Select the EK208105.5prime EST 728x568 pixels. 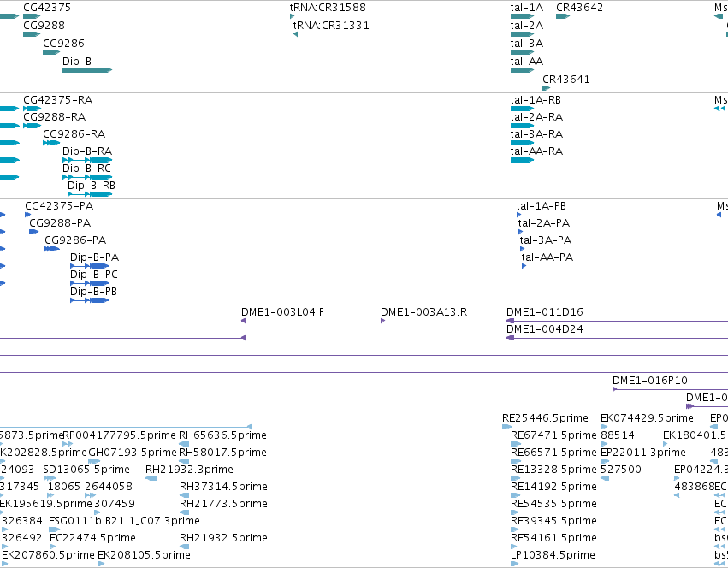101,564
